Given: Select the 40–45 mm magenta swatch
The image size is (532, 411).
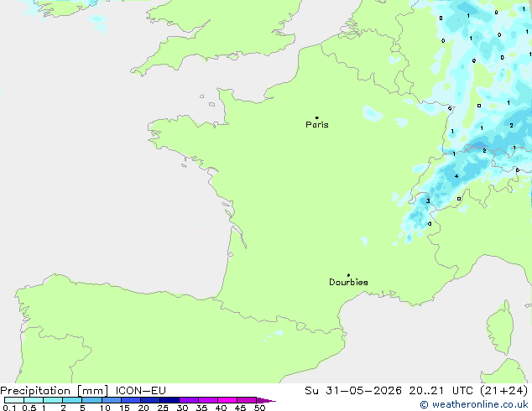Looking at the screenshot, I should pos(227,400).
